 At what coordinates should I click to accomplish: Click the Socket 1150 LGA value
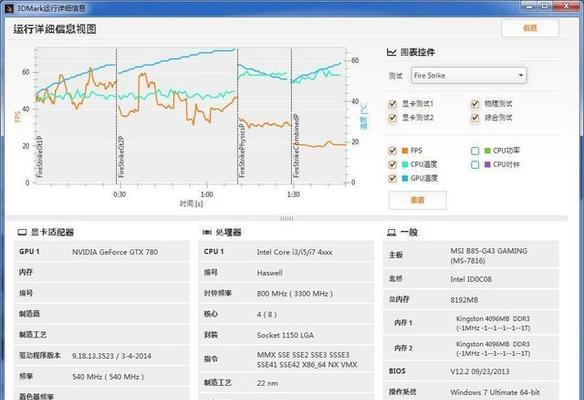point(285,335)
